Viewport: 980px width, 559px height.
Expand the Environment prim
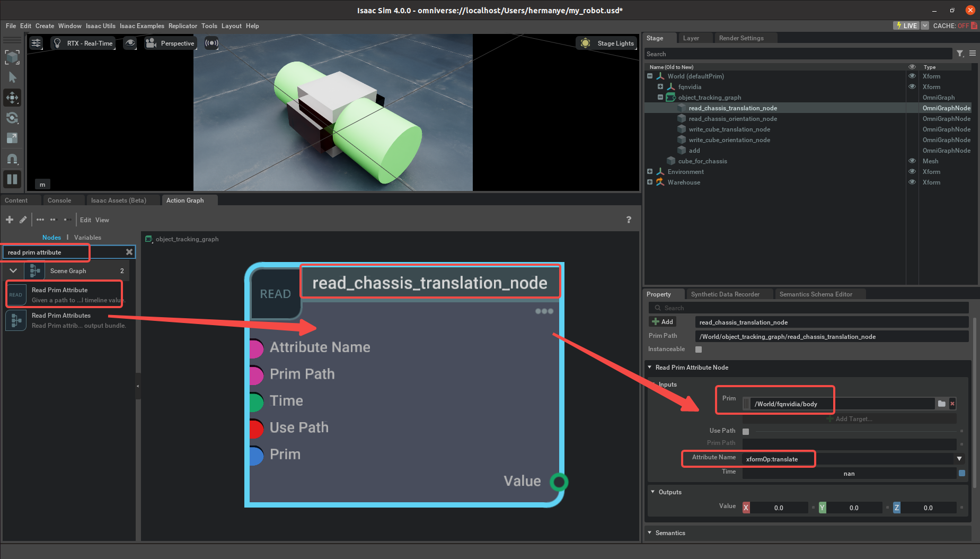[650, 172]
